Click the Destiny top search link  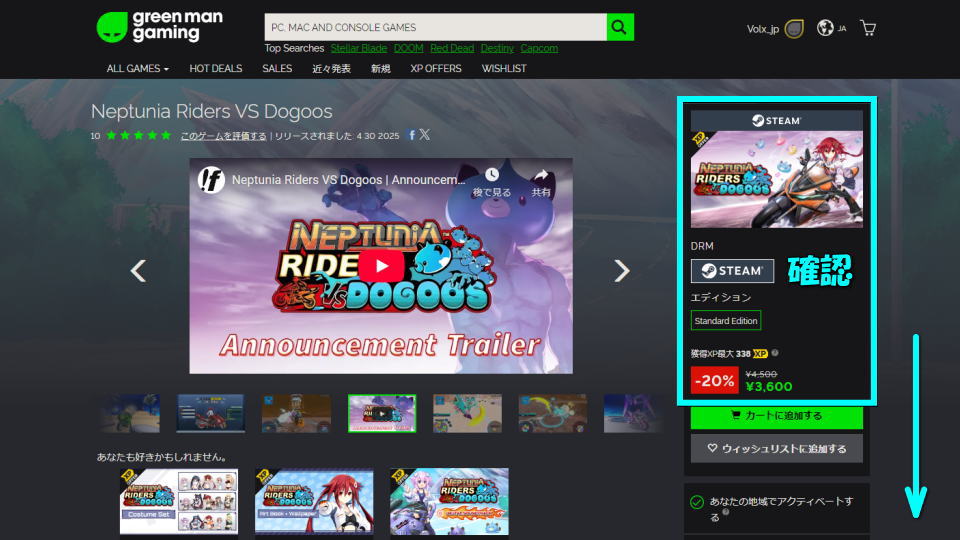(497, 48)
